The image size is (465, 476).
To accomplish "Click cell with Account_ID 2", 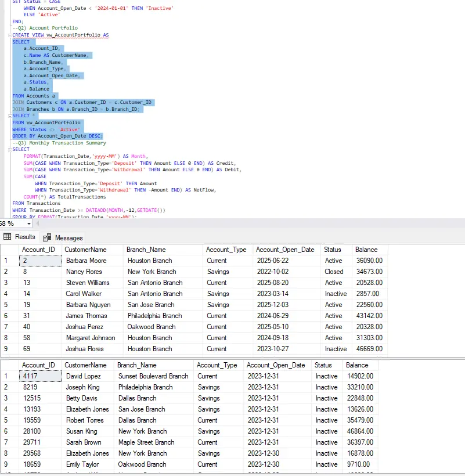I will pos(41,261).
